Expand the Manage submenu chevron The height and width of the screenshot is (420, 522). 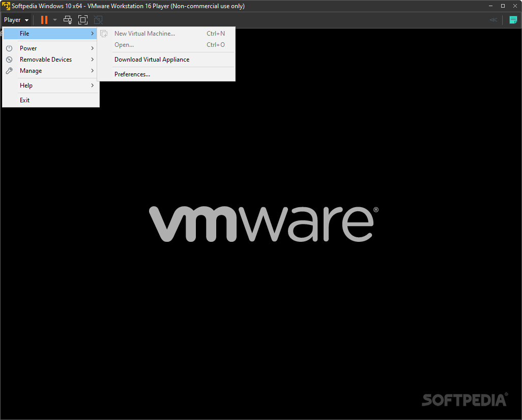92,71
